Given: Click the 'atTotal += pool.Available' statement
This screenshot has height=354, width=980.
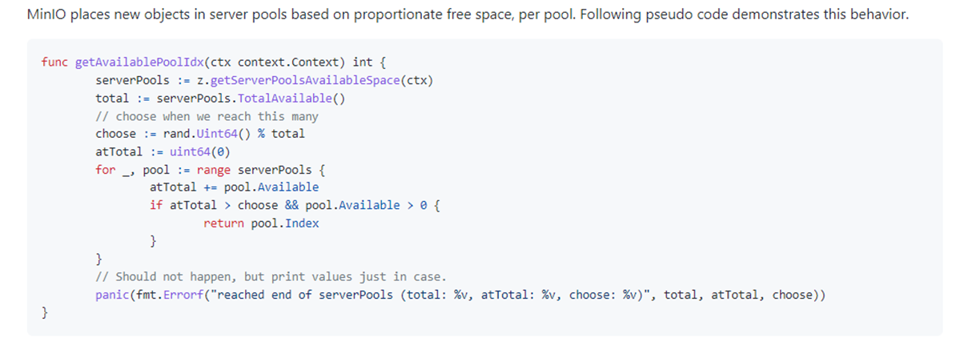Looking at the screenshot, I should (234, 187).
